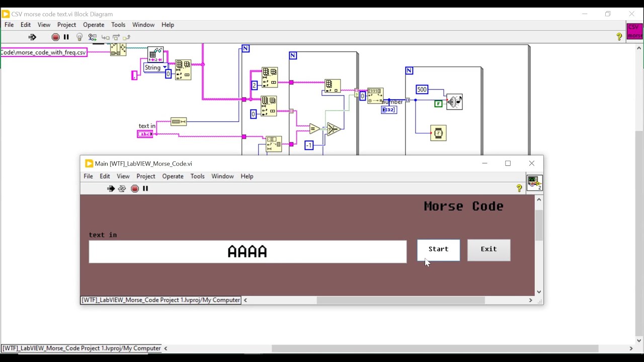Select the Read Delimited Spreadsheet node
Image resolution: width=644 pixels, height=362 pixels.
tap(155, 55)
